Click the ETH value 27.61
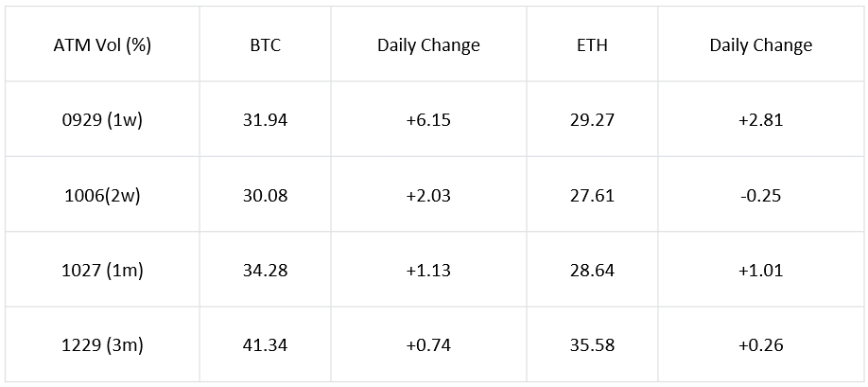The height and width of the screenshot is (387, 868). point(592,195)
